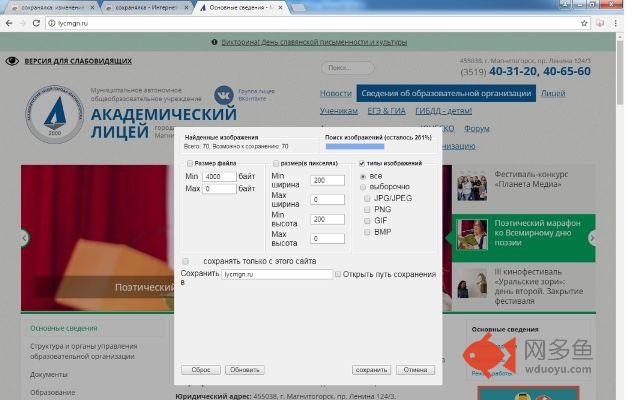
Task: Select the 'все' radio button
Action: tap(363, 176)
